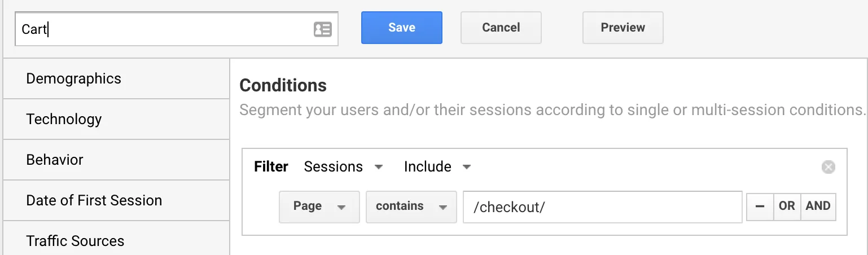The width and height of the screenshot is (868, 255).
Task: Remove the filter with the circled X icon
Action: pos(828,167)
